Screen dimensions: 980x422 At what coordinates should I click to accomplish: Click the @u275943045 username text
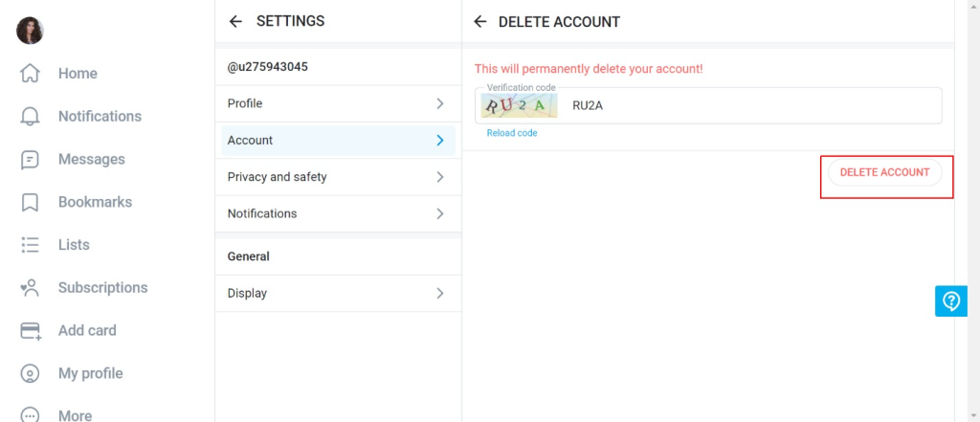[268, 67]
